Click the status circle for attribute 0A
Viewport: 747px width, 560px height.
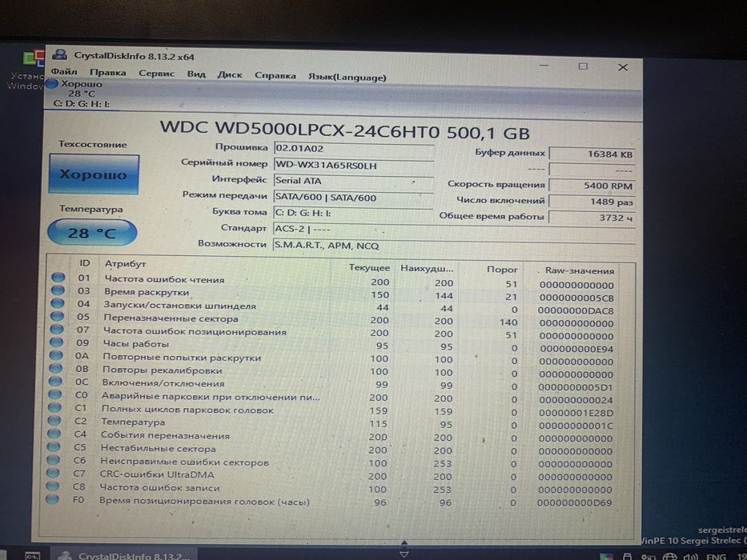[x=56, y=354]
